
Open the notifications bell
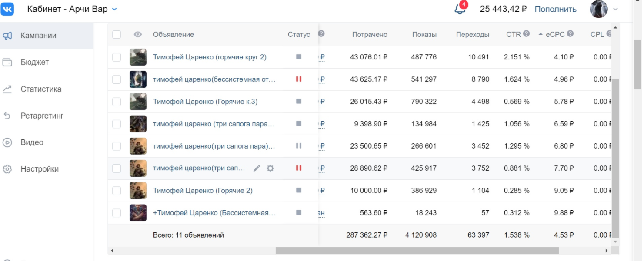(x=460, y=9)
